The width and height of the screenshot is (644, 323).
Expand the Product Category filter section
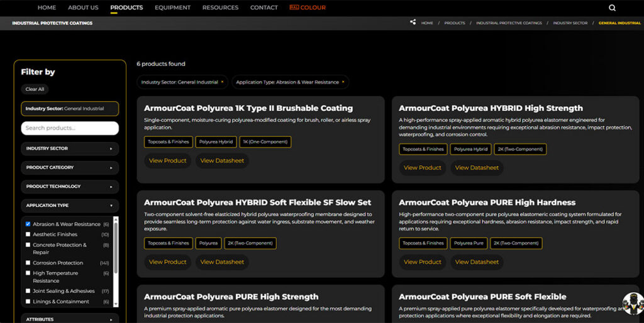[70, 167]
